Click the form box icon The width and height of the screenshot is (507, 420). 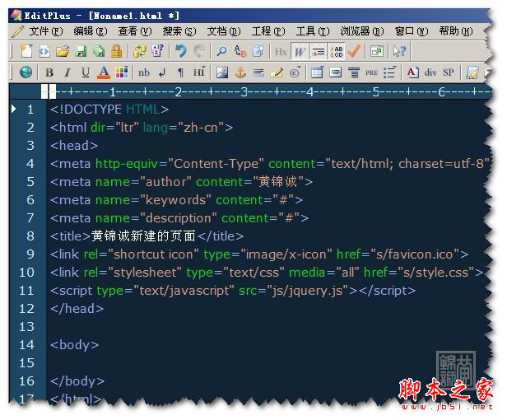click(335, 72)
